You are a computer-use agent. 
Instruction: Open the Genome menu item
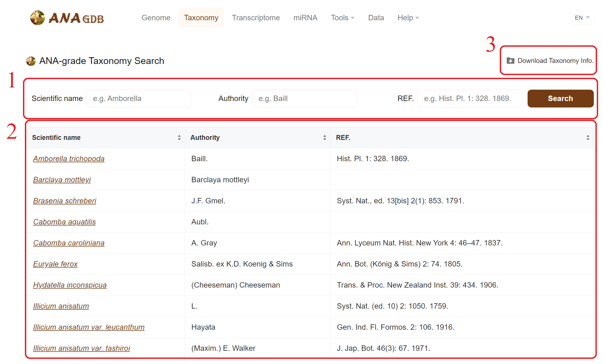(156, 18)
